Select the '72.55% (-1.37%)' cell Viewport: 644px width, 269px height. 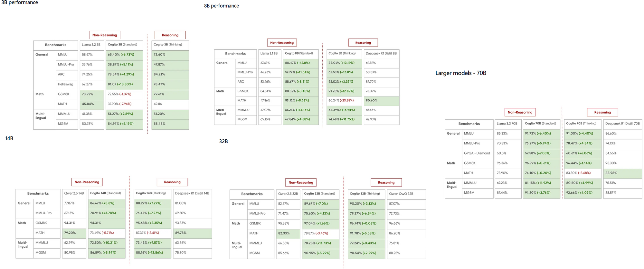point(124,94)
